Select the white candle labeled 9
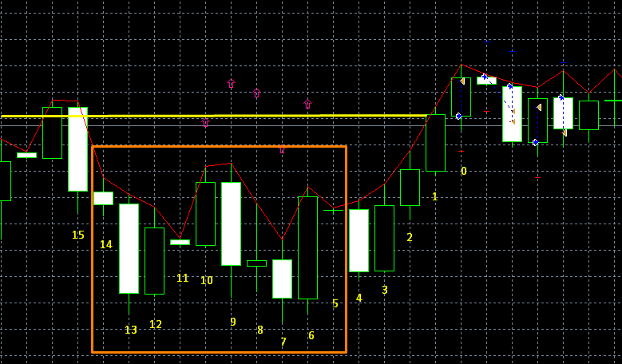Viewport: 622px width, 364px height. 232,224
